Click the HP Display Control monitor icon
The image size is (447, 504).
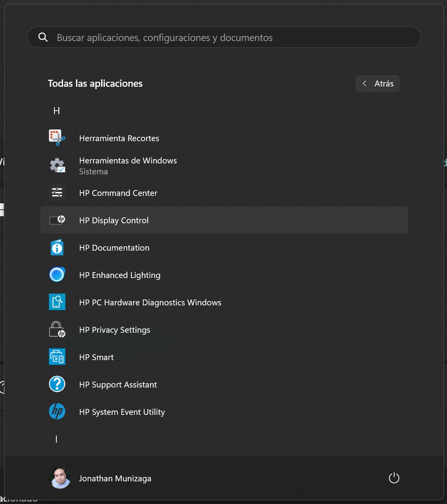[x=57, y=220]
